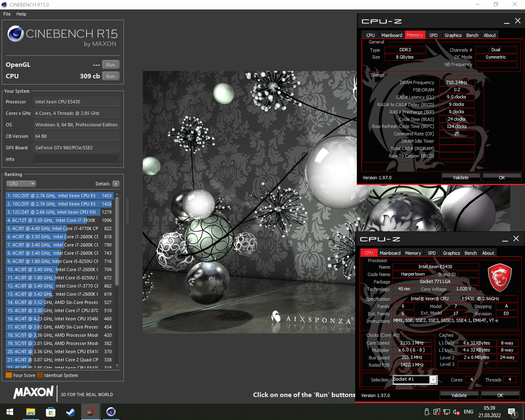525x420 pixels.
Task: Click the Info input field in Your System
Action: point(76,159)
